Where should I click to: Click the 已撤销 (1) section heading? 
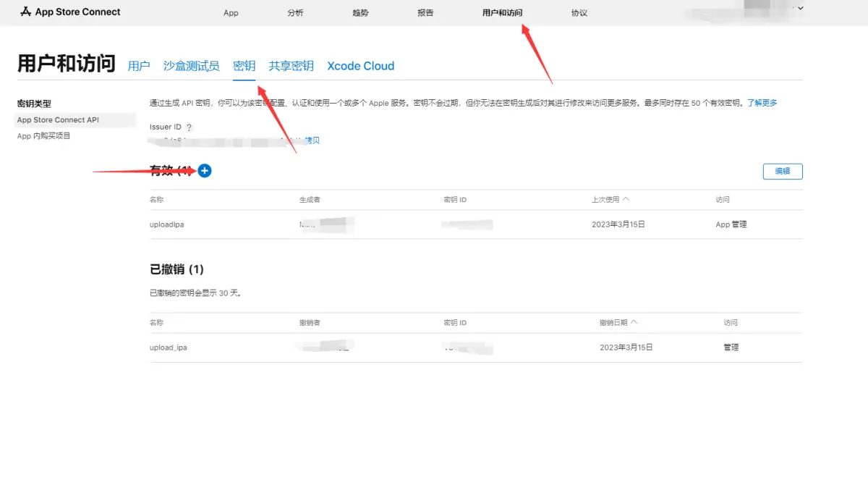click(x=177, y=269)
